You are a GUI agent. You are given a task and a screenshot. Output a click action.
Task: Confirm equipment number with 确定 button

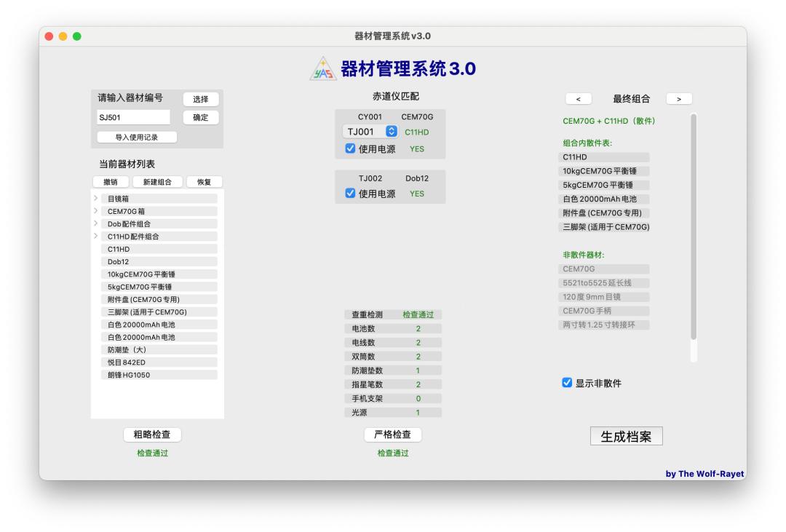200,117
